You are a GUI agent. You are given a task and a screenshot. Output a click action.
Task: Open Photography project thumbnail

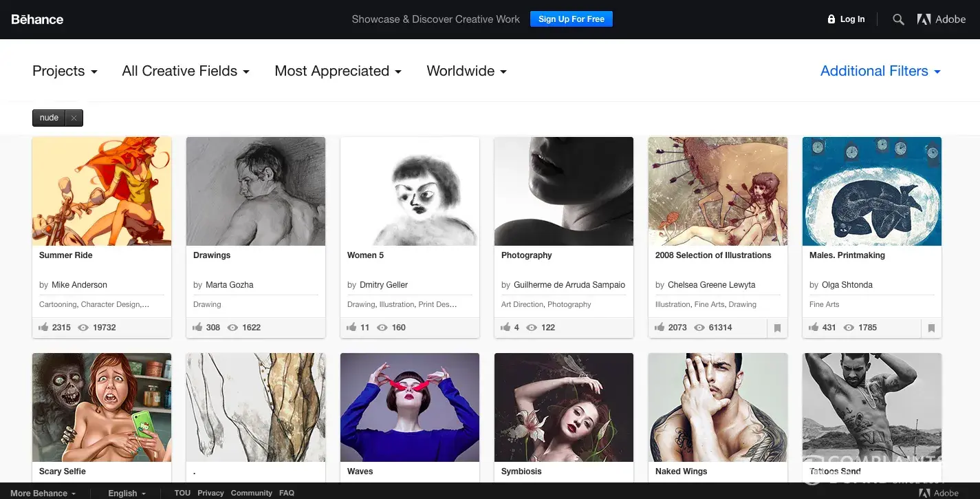[564, 191]
